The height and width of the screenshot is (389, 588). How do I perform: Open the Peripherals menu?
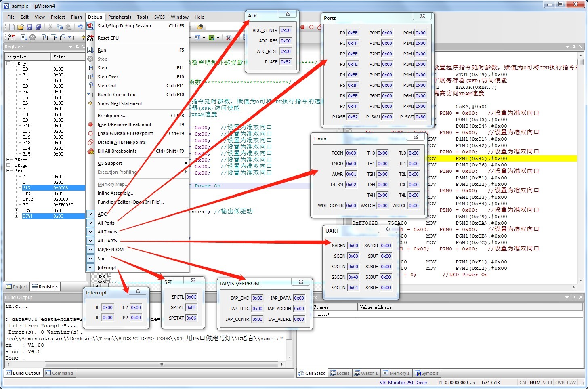[x=120, y=17]
